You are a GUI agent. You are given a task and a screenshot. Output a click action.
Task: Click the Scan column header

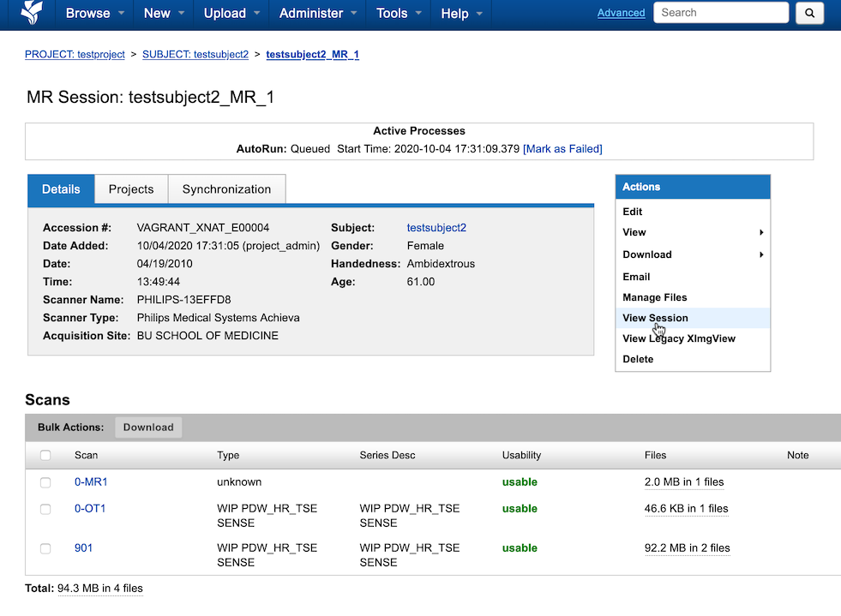[87, 455]
